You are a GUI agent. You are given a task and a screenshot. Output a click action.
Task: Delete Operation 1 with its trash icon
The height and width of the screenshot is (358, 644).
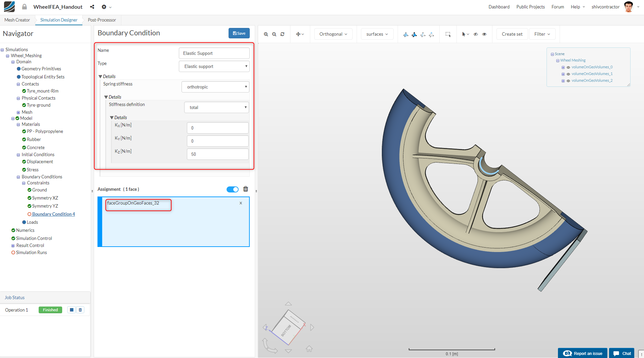pyautogui.click(x=80, y=310)
